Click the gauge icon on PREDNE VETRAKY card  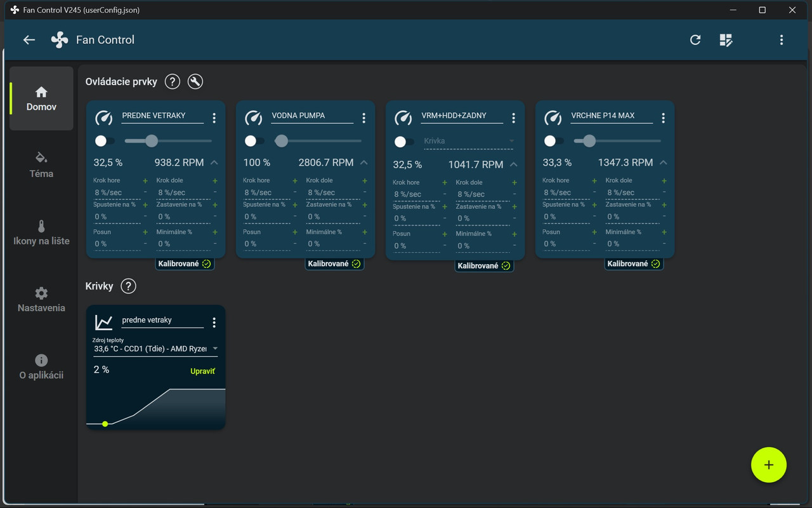104,118
